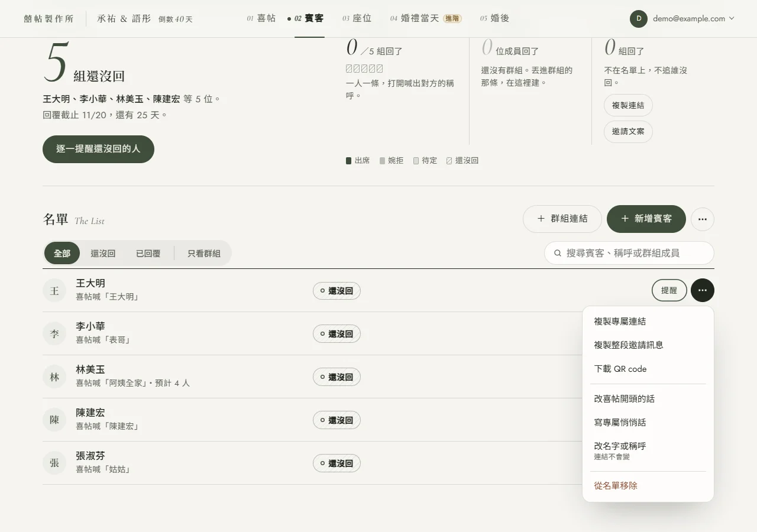
Task: Click the avatar 張 for 張淑芬
Action: [54, 463]
